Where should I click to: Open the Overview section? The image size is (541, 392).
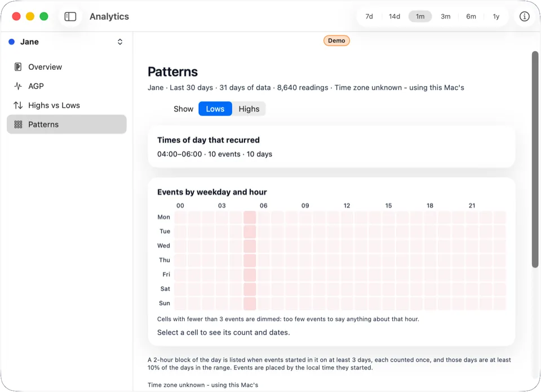(x=66, y=67)
